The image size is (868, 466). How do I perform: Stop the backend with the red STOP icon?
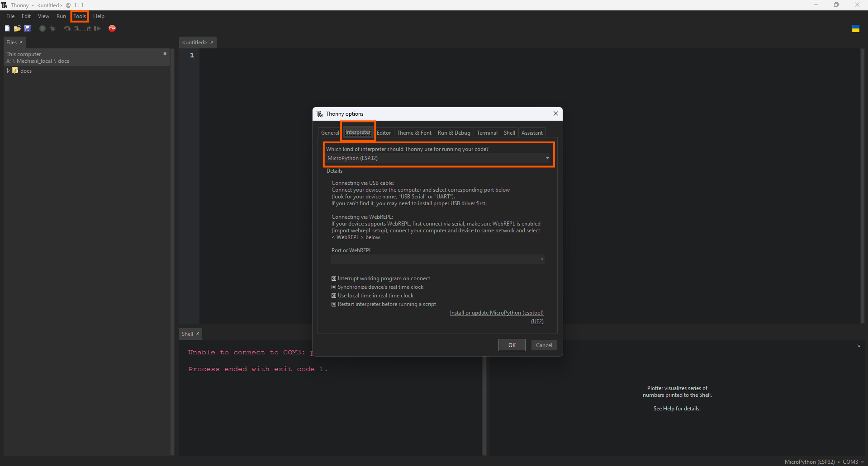112,28
